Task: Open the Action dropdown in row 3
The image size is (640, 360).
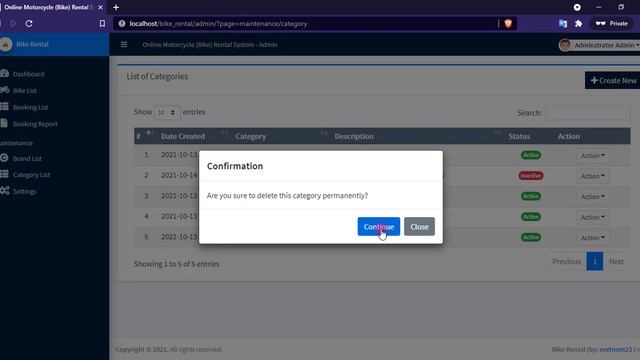Action: click(593, 197)
